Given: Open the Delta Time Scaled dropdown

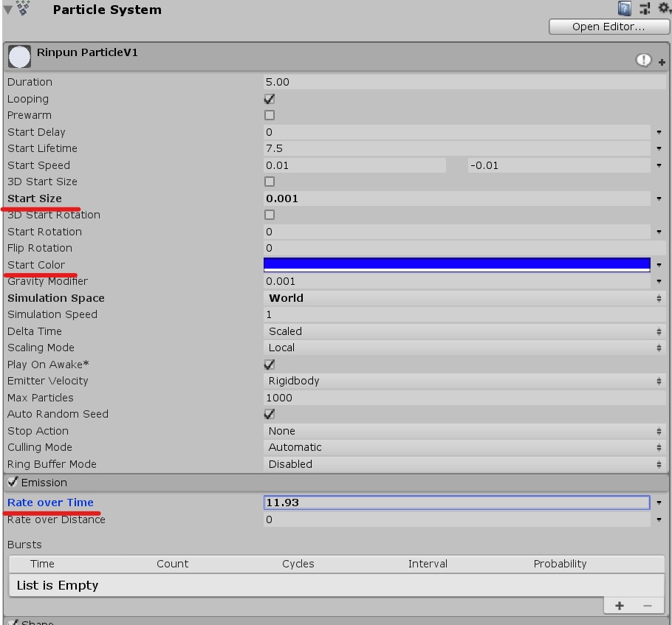Looking at the screenshot, I should tap(465, 331).
